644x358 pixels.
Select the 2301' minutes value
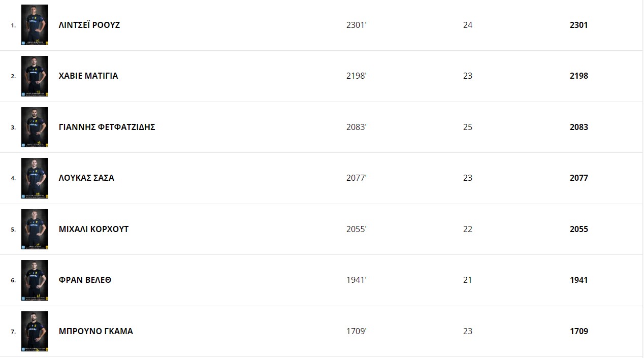(356, 25)
